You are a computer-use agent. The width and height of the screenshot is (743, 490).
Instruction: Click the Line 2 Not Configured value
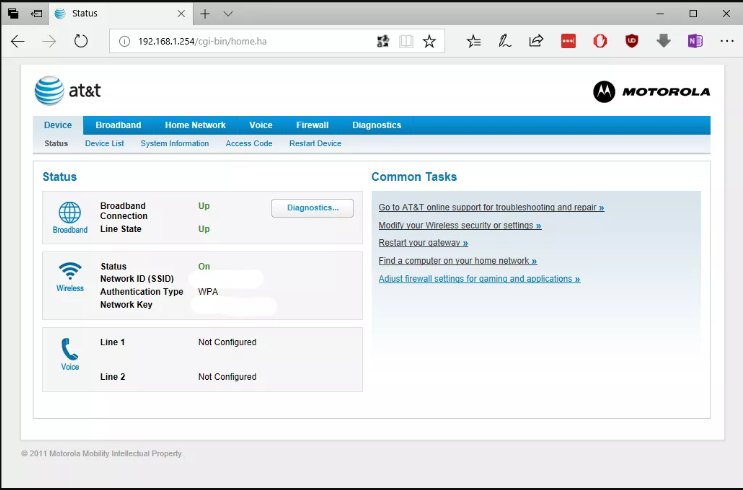(x=227, y=377)
